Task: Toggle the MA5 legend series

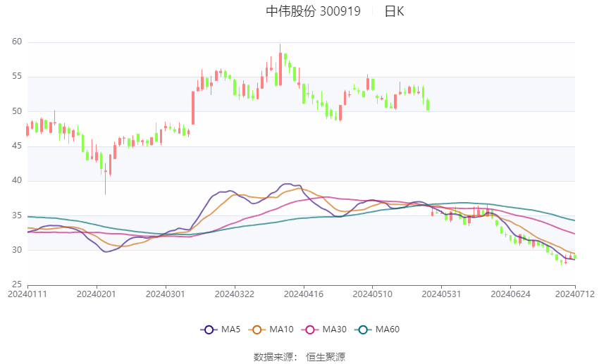Action: point(221,330)
